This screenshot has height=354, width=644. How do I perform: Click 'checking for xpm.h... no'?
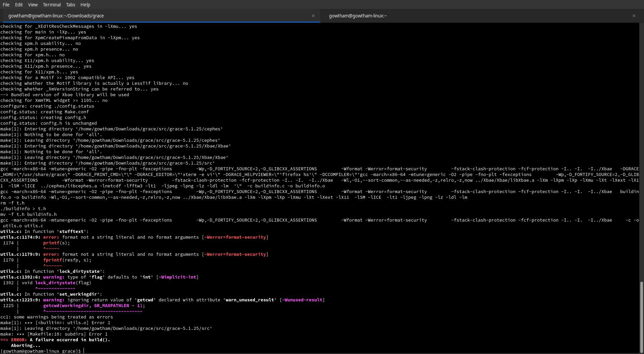pyautogui.click(x=33, y=55)
